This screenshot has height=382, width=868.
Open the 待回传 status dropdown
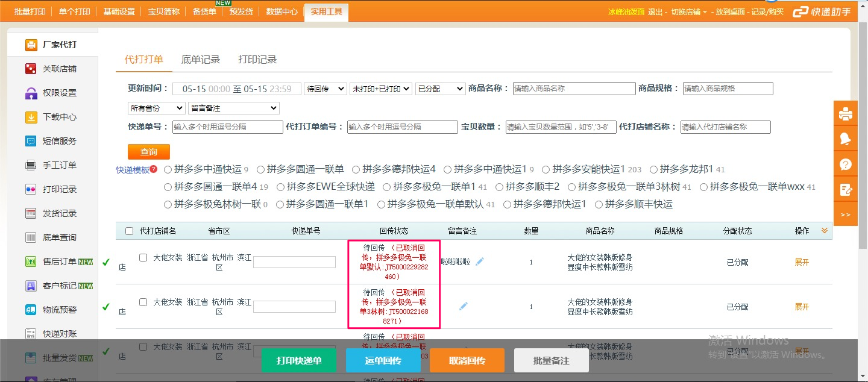[x=325, y=89]
